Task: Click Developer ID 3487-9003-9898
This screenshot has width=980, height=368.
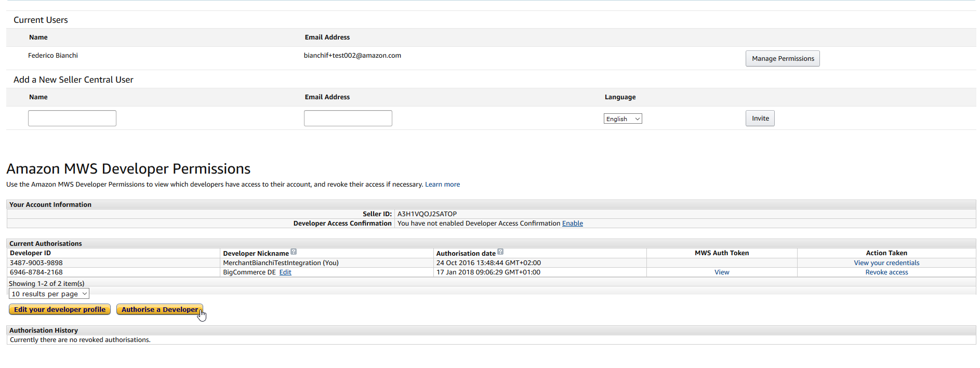Action: 36,263
